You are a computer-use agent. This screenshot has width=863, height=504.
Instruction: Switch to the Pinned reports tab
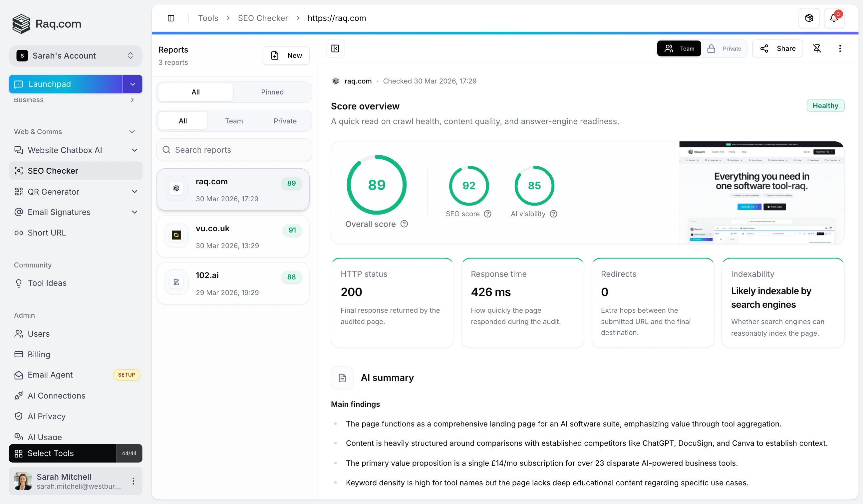pos(272,92)
